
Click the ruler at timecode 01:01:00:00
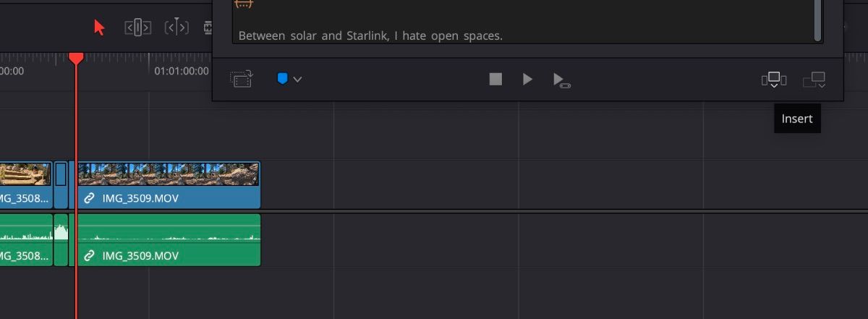181,71
